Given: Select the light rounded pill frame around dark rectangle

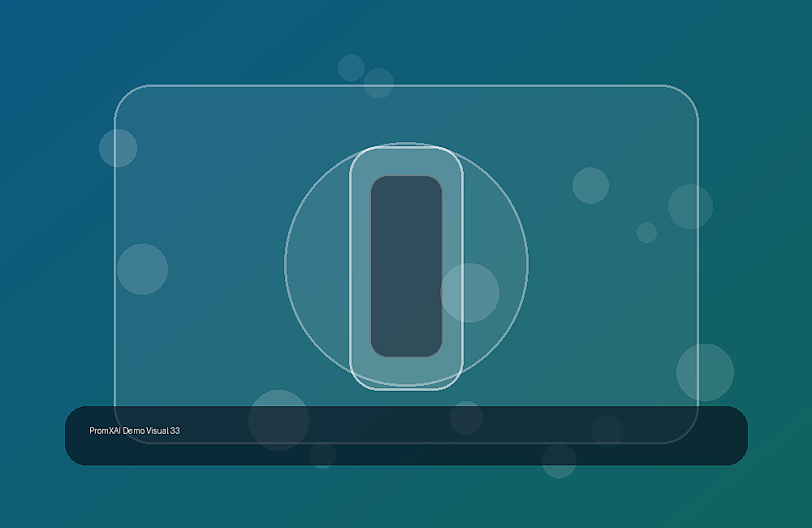Looking at the screenshot, I should 406,267.
